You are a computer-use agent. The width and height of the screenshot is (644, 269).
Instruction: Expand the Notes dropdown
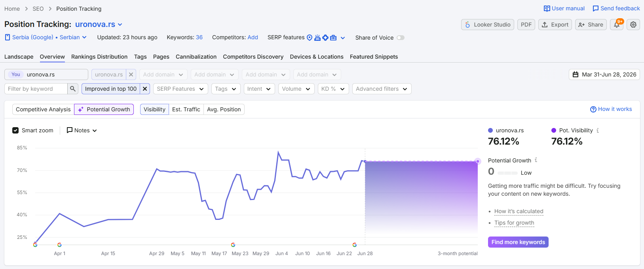click(x=82, y=130)
